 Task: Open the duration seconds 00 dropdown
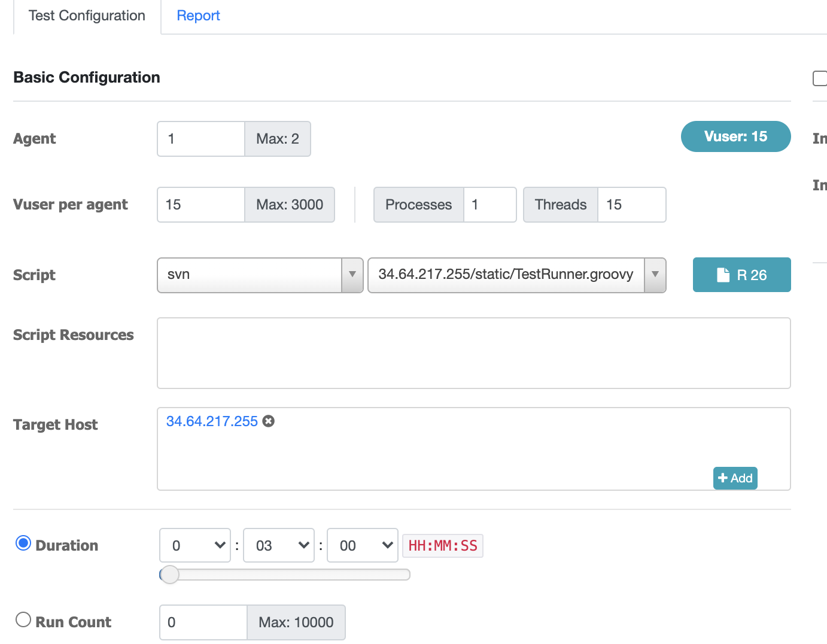tap(363, 545)
